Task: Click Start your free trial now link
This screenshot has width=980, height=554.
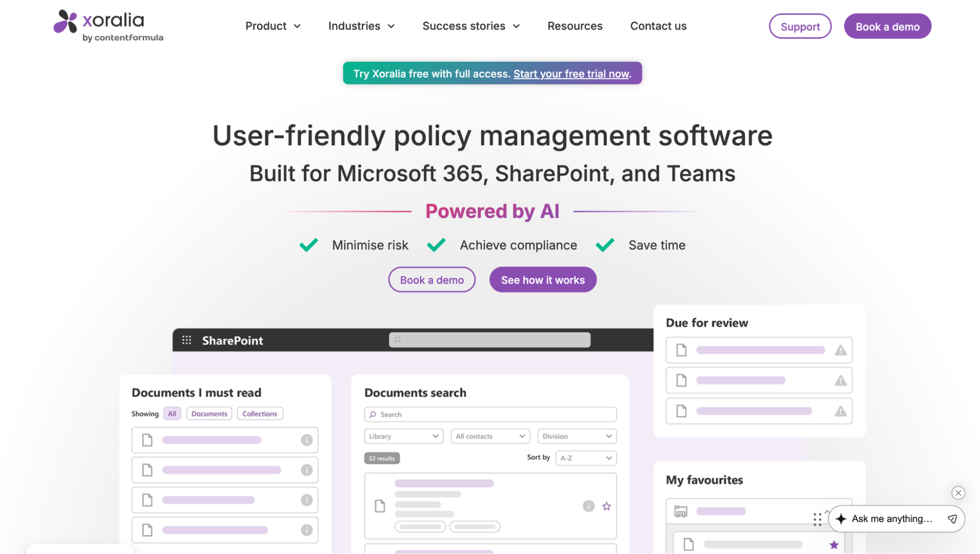Action: (x=571, y=73)
